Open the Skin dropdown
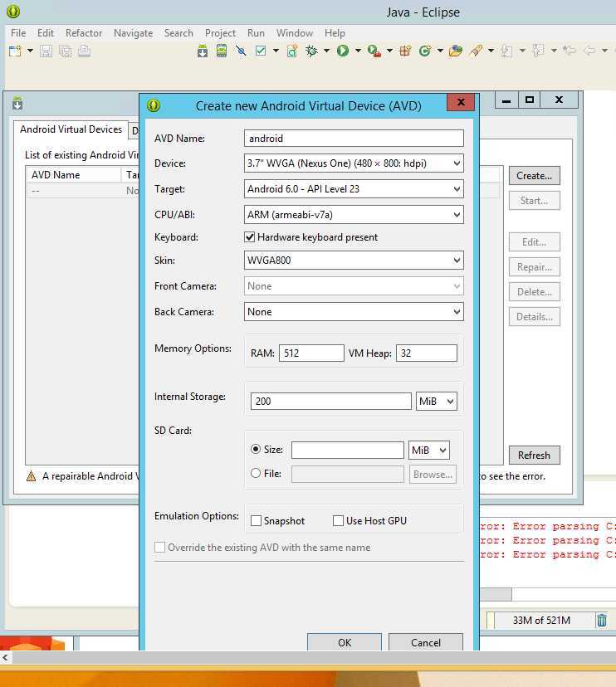Image resolution: width=616 pixels, height=687 pixels. (354, 261)
